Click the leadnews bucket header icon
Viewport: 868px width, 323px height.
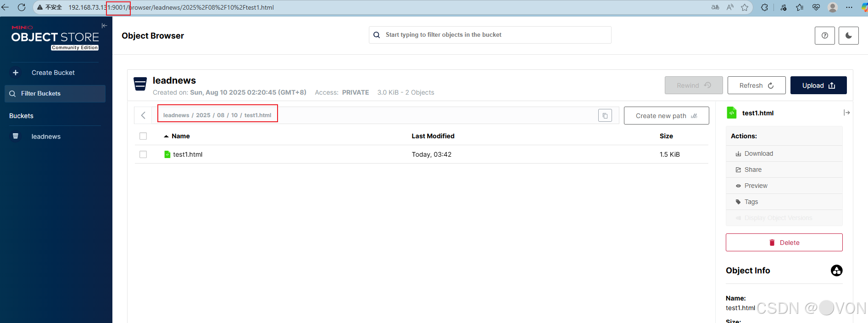coord(140,84)
